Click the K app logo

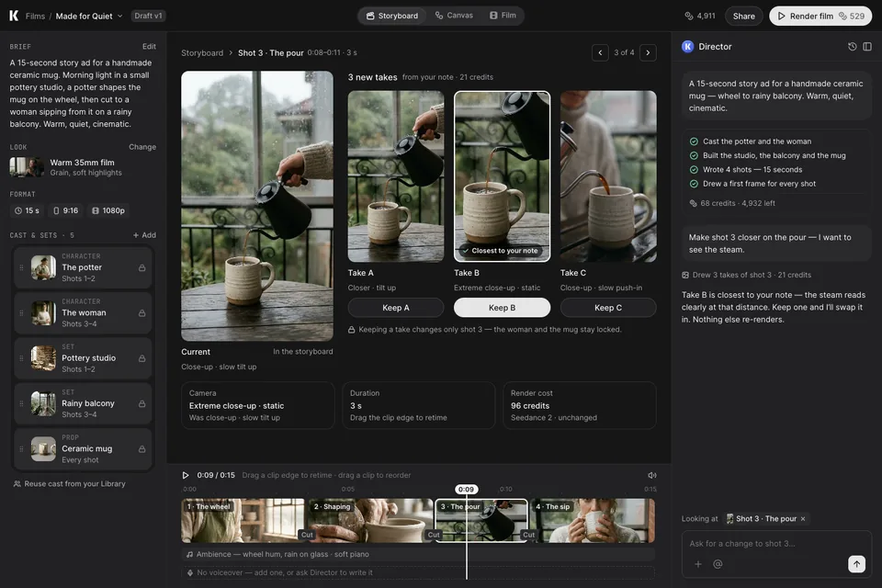[14, 16]
